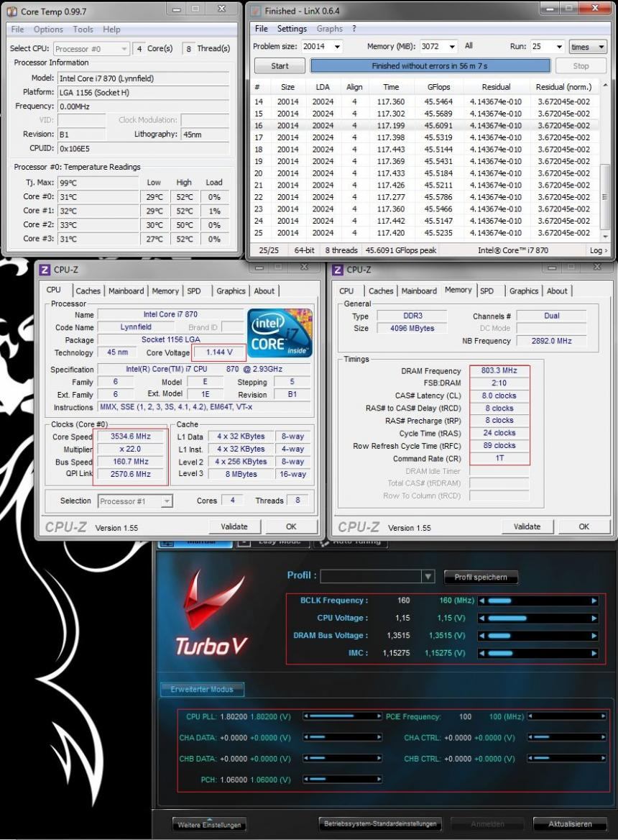Click the DRAM Bus Voltage slider handle
Screen dimensions: 618x840
pyautogui.click(x=499, y=636)
